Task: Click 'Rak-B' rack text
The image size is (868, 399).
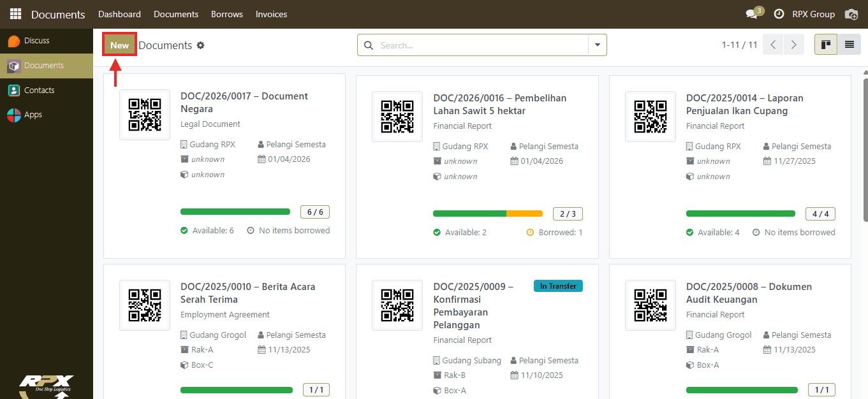Action: coord(455,375)
